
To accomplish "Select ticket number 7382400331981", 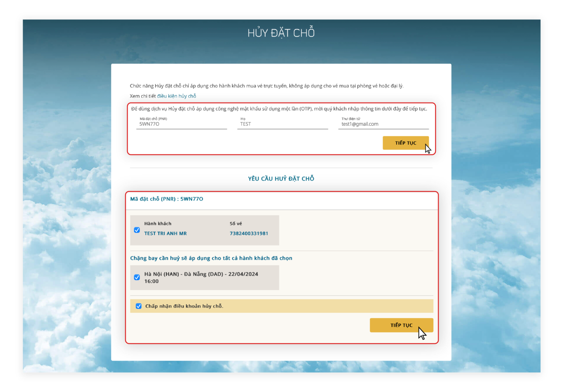I will 249,234.
